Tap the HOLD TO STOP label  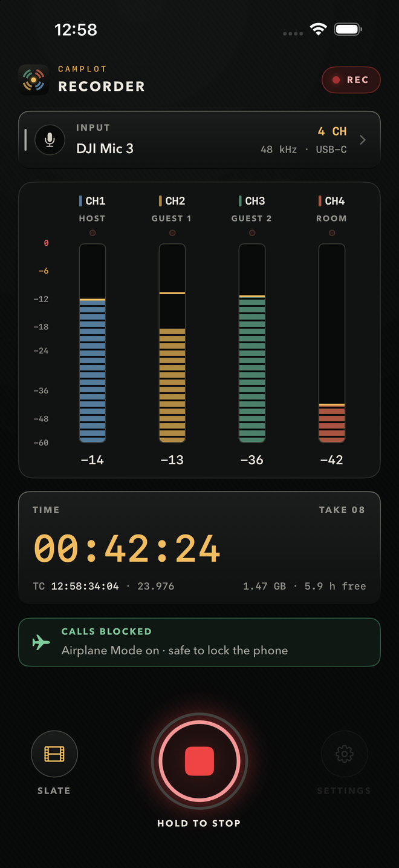(199, 823)
